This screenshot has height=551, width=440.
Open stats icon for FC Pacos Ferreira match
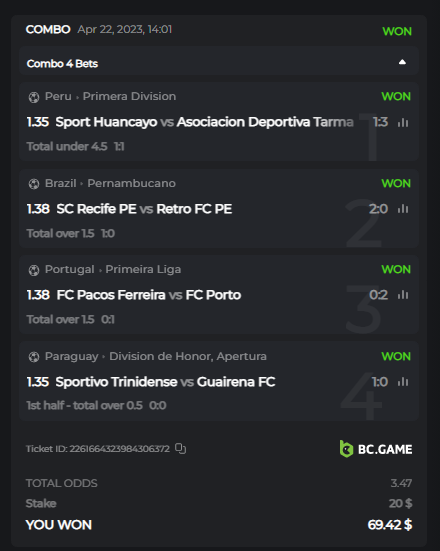[x=403, y=295]
